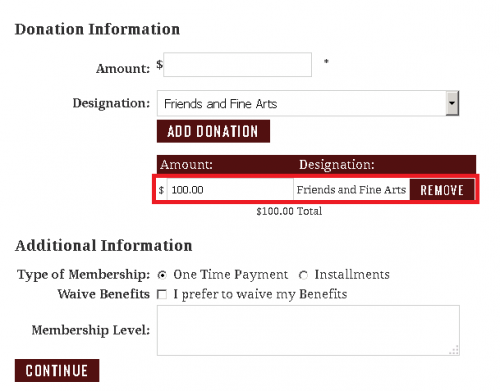Click inside the Membership Level text area
Viewport: 500px width, 391px height.
[x=308, y=330]
